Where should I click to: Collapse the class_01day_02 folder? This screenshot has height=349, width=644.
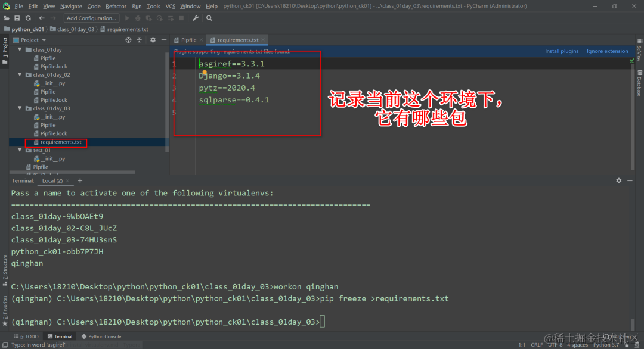click(20, 74)
